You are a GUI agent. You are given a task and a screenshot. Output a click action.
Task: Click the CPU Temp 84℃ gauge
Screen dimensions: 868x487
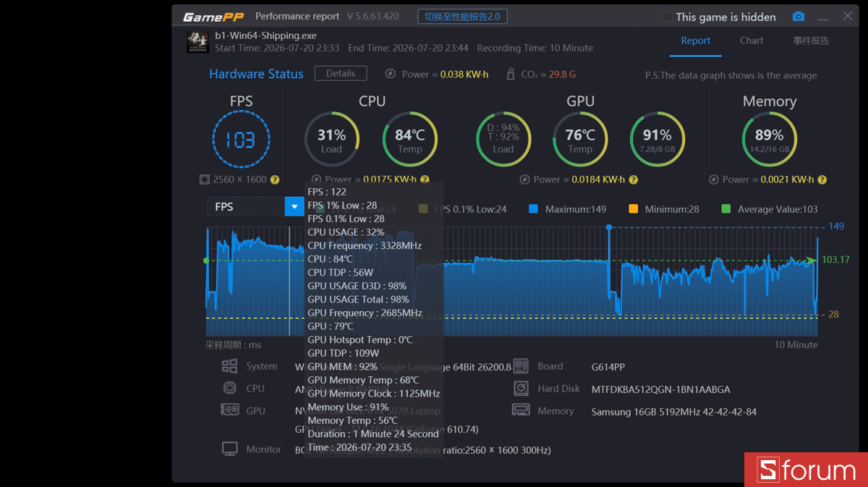409,139
